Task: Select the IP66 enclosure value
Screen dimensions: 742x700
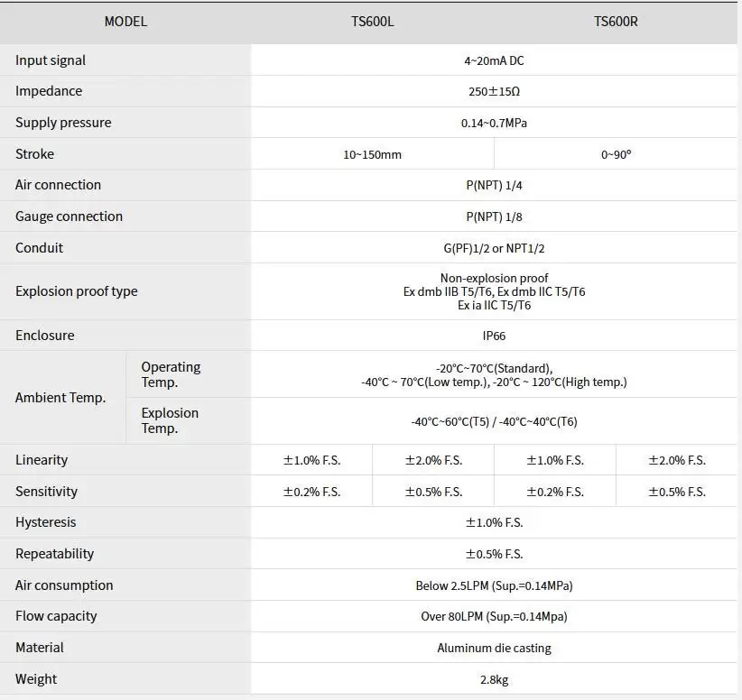Action: 494,336
